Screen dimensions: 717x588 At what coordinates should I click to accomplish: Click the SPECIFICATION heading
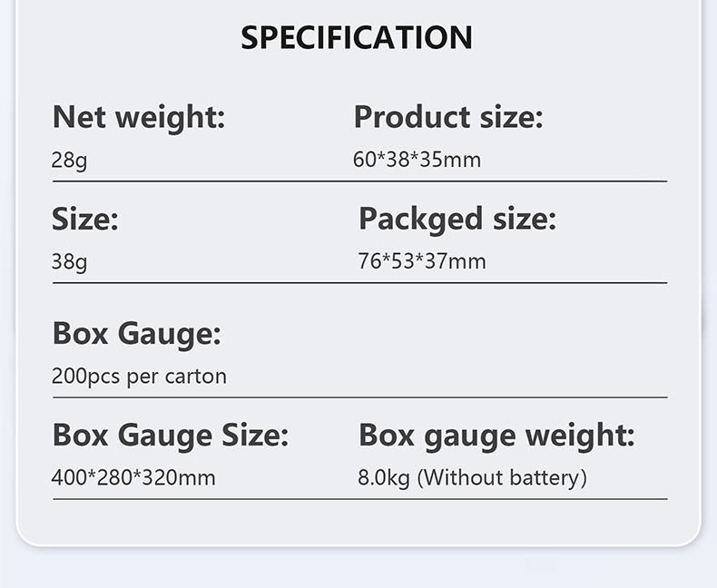pyautogui.click(x=357, y=38)
